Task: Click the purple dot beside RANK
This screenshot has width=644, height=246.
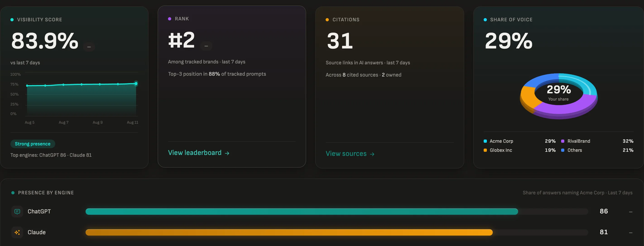Action: pyautogui.click(x=170, y=19)
